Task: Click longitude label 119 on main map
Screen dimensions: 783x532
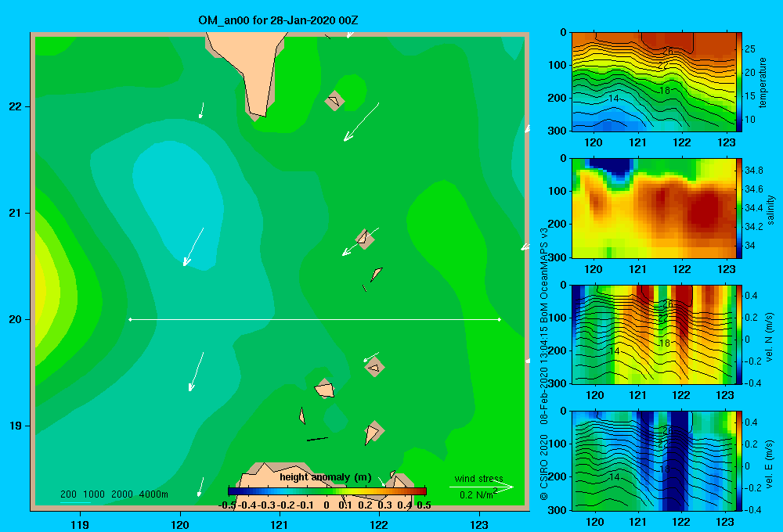Action: click(80, 524)
